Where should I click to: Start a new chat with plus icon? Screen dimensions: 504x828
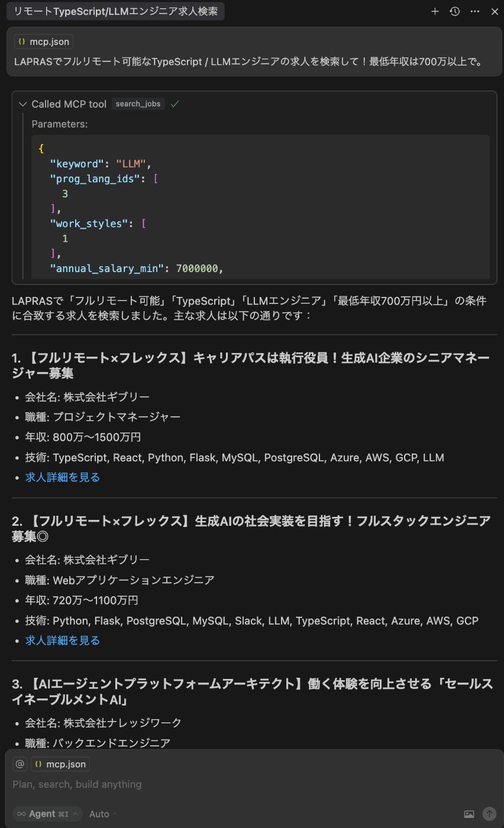click(435, 11)
